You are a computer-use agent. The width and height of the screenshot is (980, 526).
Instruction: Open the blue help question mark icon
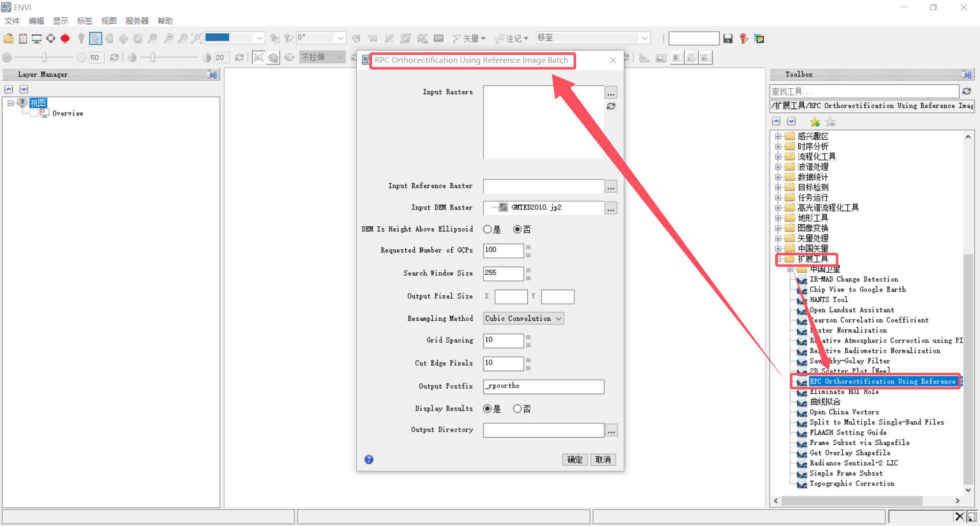(x=369, y=459)
